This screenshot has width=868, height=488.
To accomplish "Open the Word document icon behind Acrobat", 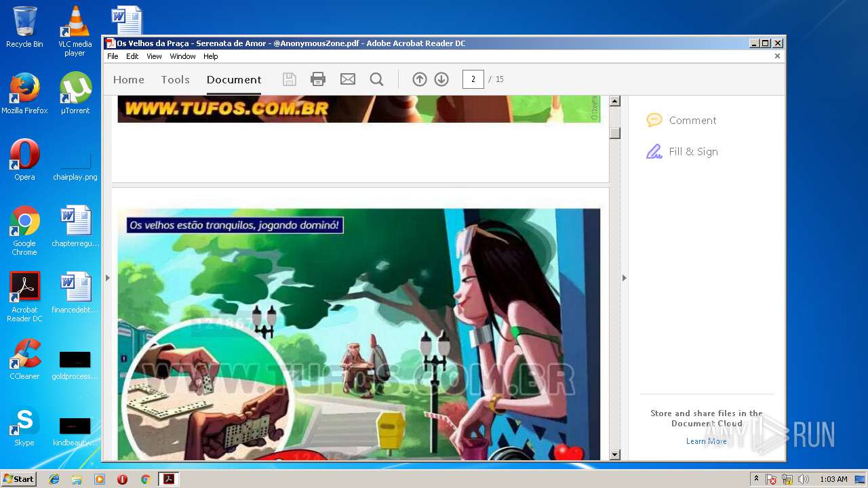I will point(127,20).
